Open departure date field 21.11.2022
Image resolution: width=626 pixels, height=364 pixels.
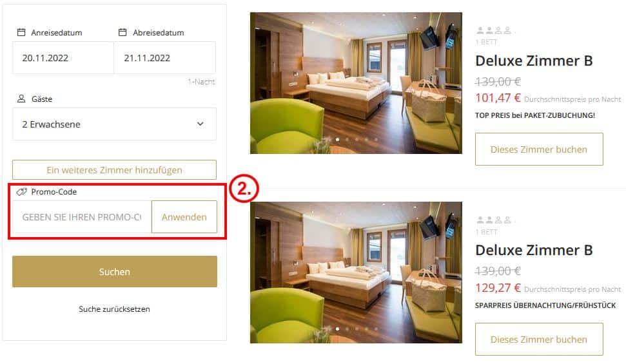(165, 58)
